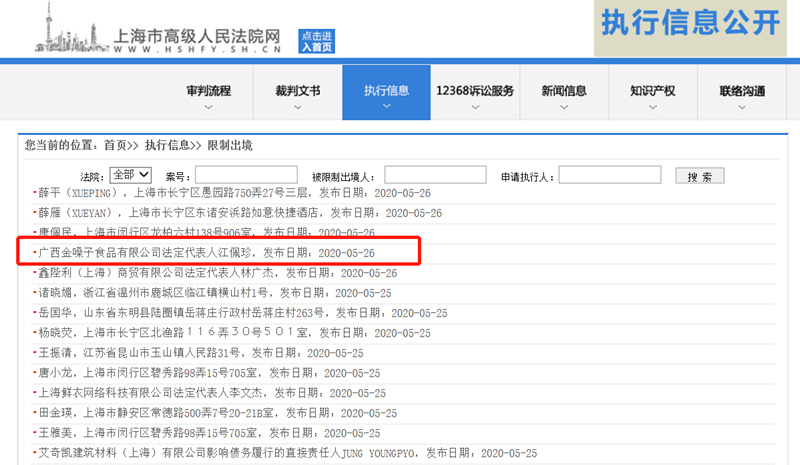The image size is (800, 465).
Task: Open the 法院 dropdown showing 全部
Action: (x=131, y=175)
